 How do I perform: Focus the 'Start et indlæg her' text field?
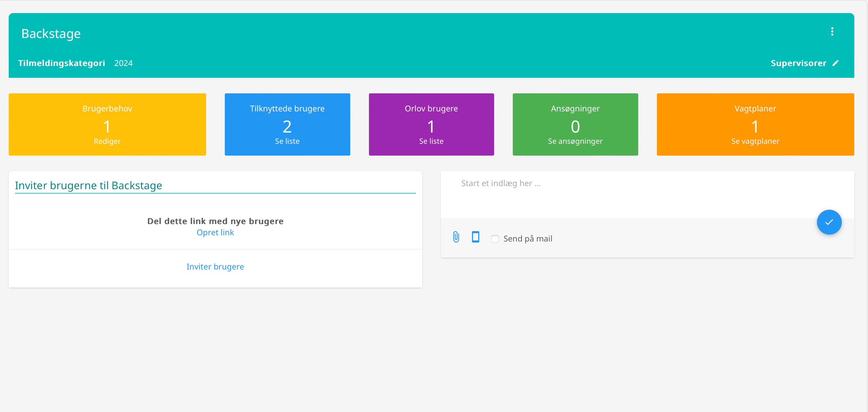647,194
